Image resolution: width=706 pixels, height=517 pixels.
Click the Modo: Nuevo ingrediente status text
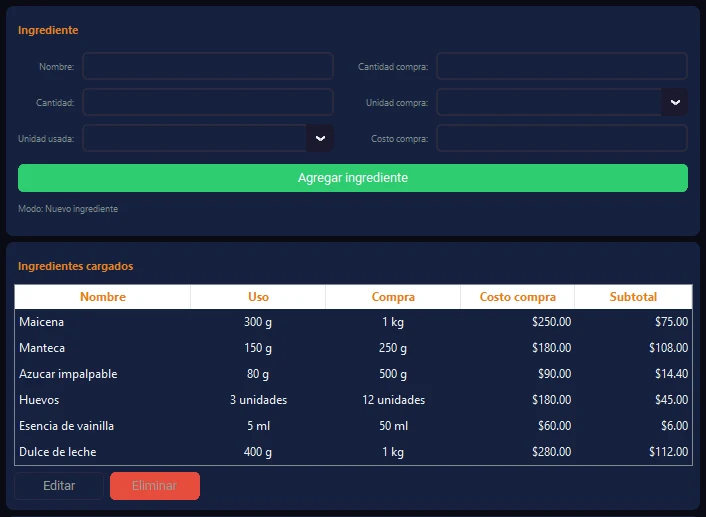pos(68,209)
